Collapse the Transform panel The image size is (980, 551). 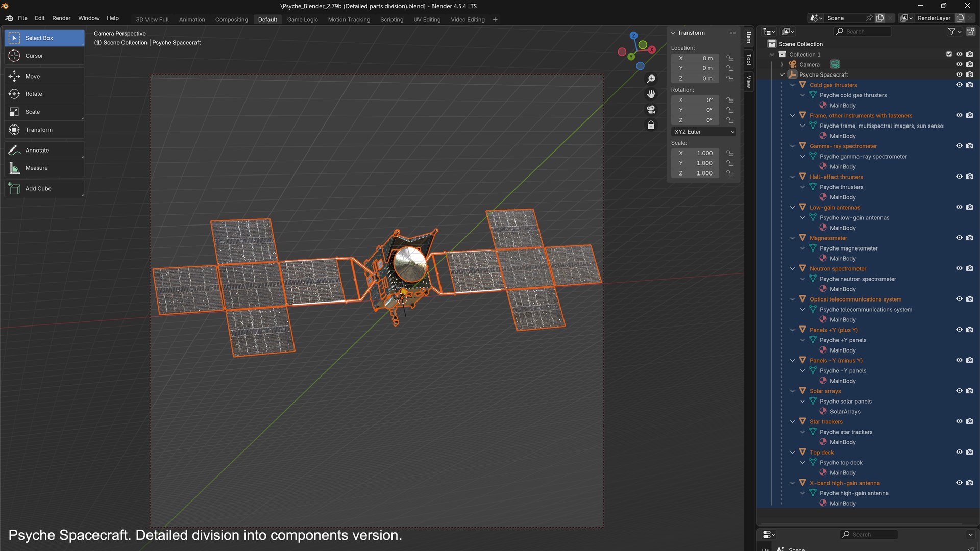[673, 33]
